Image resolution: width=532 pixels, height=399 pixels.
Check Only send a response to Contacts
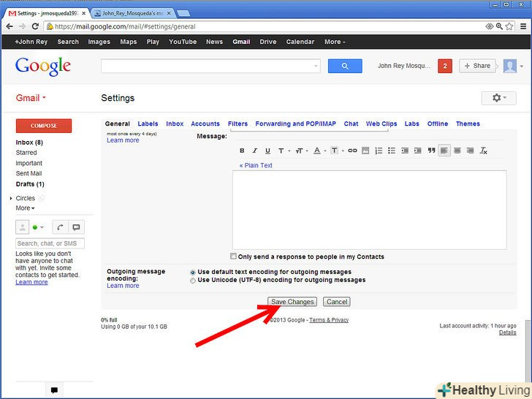(233, 256)
